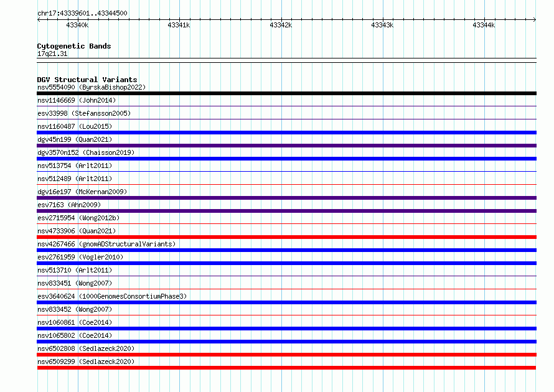
Task: Click the nsv5554090 (ByrskaBishop2022) variant label
Action: pyautogui.click(x=92, y=87)
